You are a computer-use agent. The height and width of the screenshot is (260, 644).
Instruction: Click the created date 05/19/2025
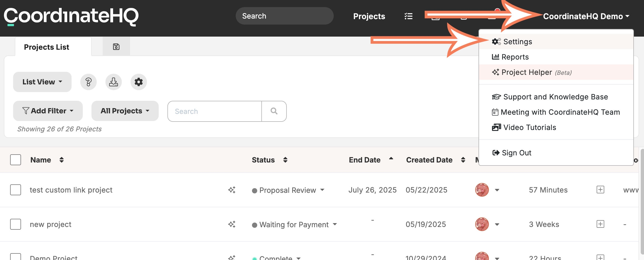(426, 224)
